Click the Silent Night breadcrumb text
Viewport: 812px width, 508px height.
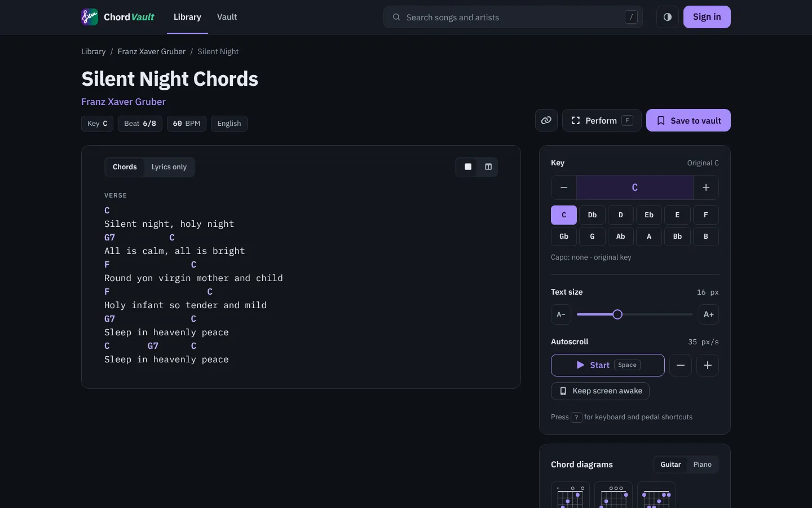pos(218,51)
